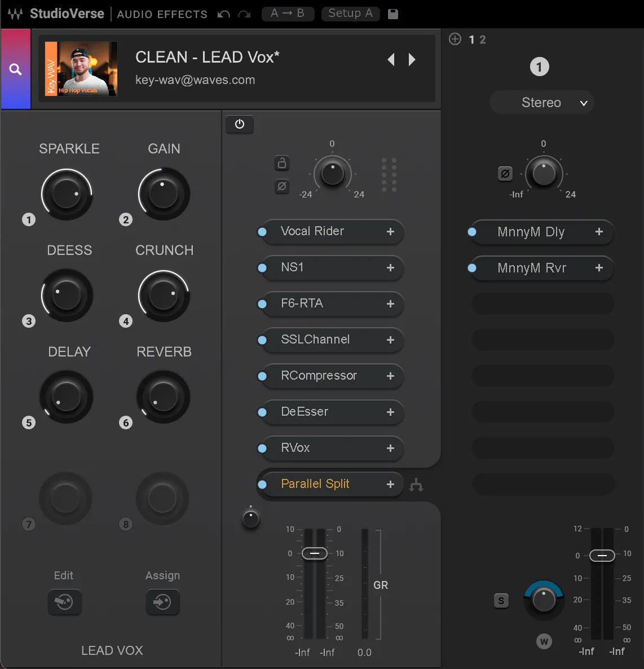Click the Edit macro icon button
This screenshot has width=644, height=669.
click(64, 602)
